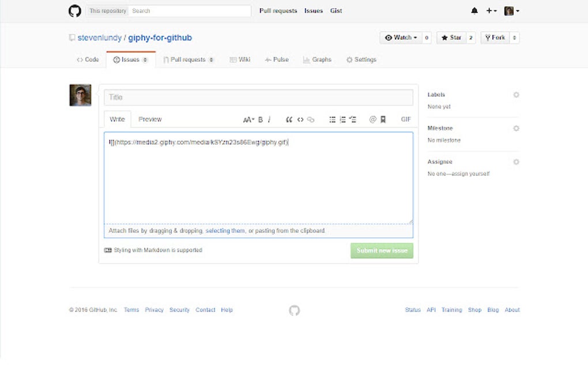Viewport: 588px width, 368px height.
Task: Select the Write tab
Action: [x=118, y=119]
